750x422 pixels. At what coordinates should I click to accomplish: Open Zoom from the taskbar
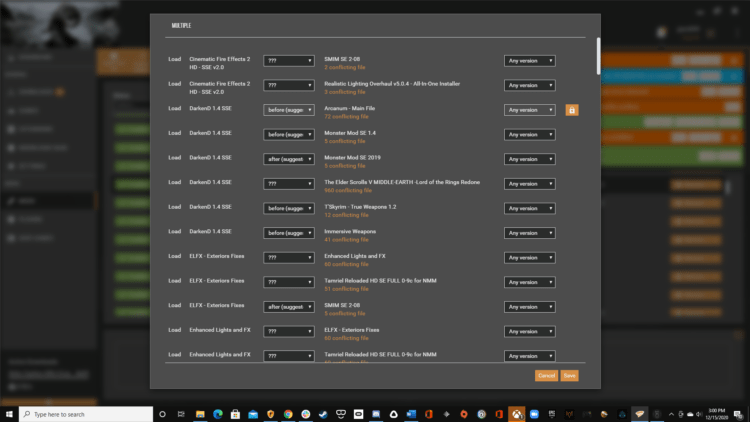point(534,414)
